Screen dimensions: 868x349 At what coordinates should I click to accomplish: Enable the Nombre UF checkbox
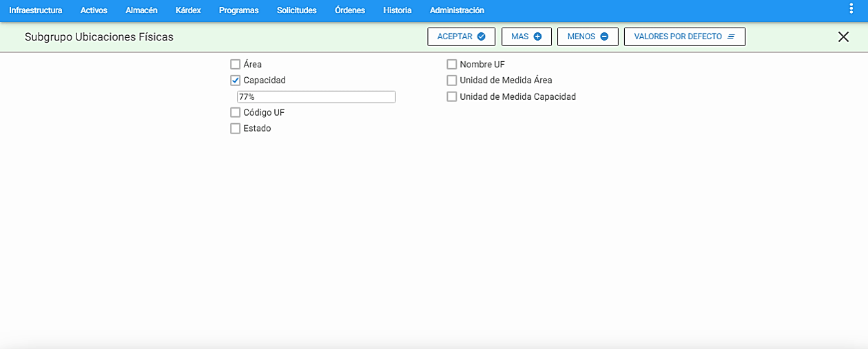click(452, 64)
